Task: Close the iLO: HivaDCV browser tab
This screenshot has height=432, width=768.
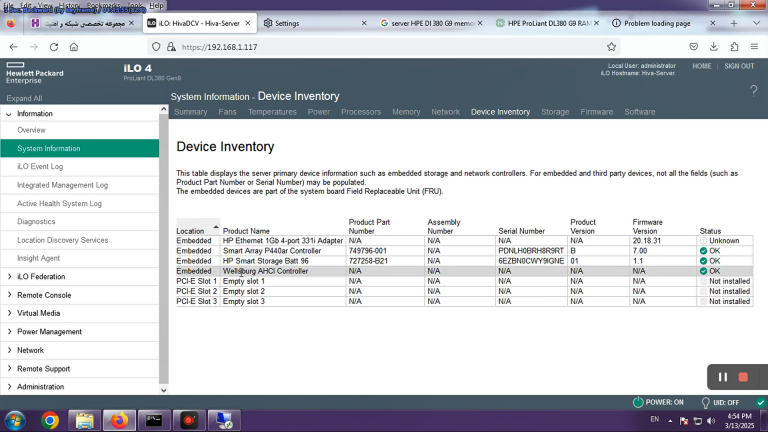Action: (x=248, y=23)
